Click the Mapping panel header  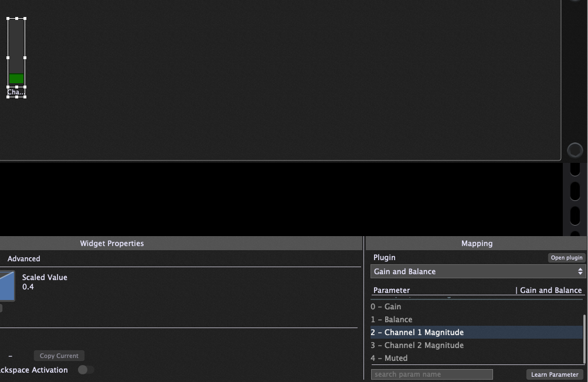tap(477, 243)
